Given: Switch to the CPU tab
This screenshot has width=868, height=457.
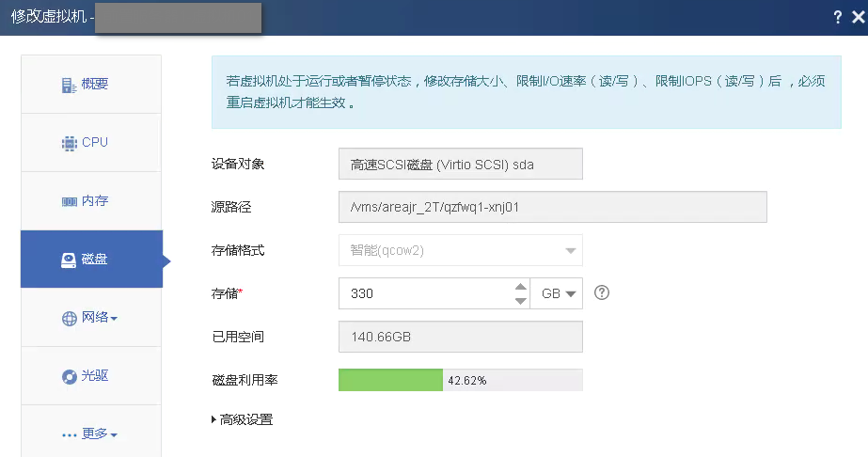Looking at the screenshot, I should 94,143.
